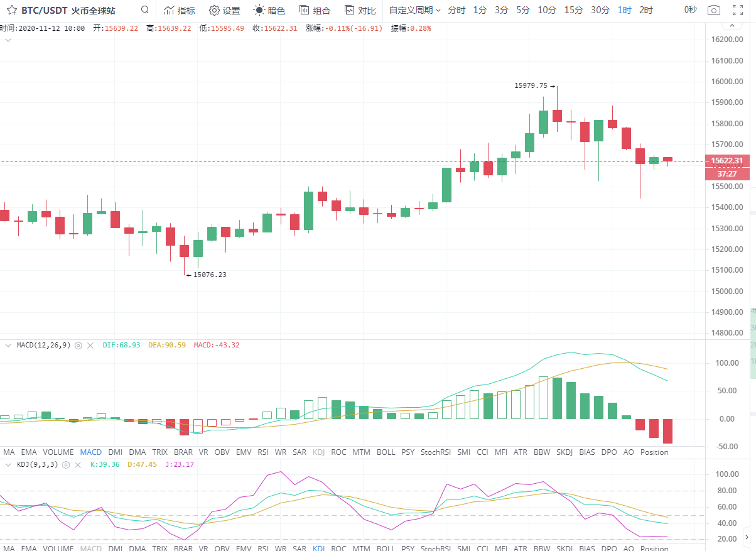The width and height of the screenshot is (756, 551).
Task: Click the current price label 15622.31
Action: click(727, 161)
